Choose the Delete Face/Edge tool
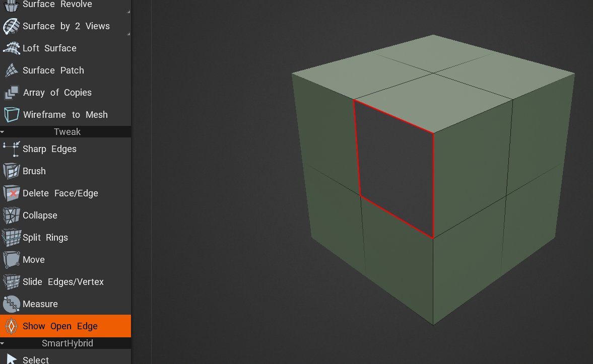The height and width of the screenshot is (364, 593). pyautogui.click(x=60, y=193)
